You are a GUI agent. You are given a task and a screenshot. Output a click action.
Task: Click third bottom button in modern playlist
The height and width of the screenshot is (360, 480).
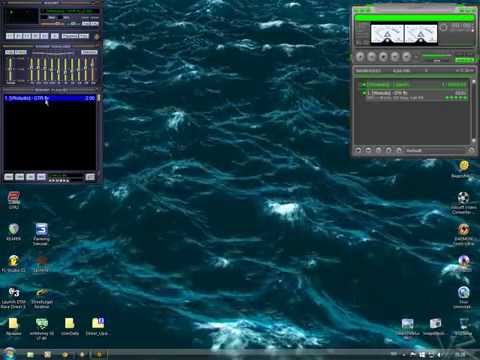[378, 150]
